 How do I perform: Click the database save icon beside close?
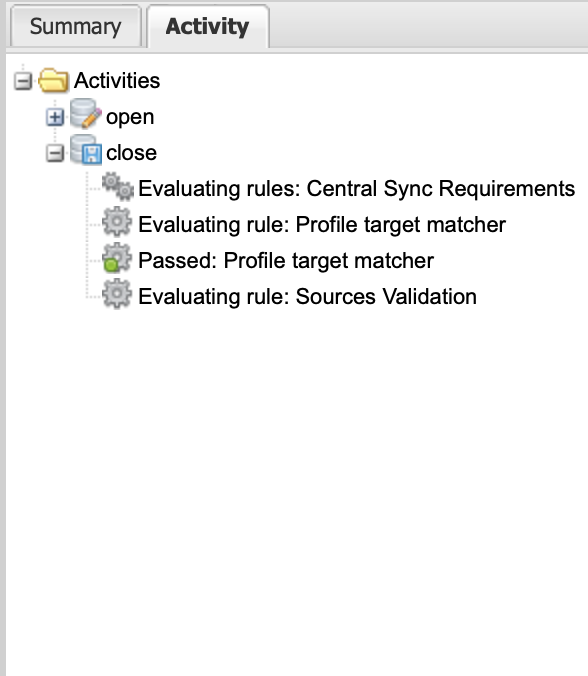(x=86, y=150)
